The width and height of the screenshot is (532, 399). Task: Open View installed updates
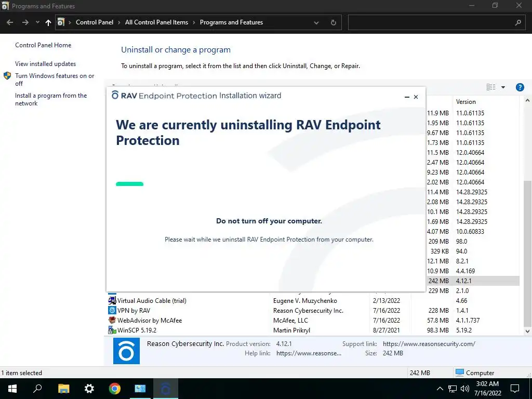pos(46,64)
